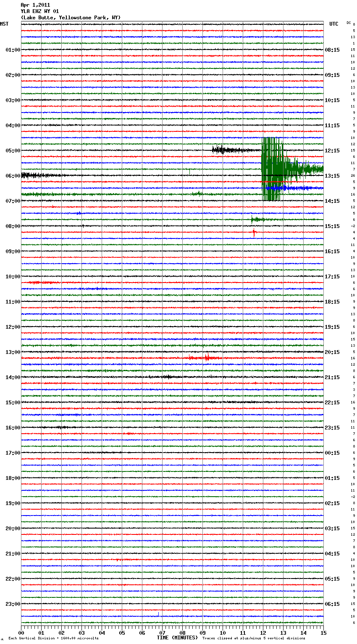Click the MST time label "14:00"

(13, 377)
